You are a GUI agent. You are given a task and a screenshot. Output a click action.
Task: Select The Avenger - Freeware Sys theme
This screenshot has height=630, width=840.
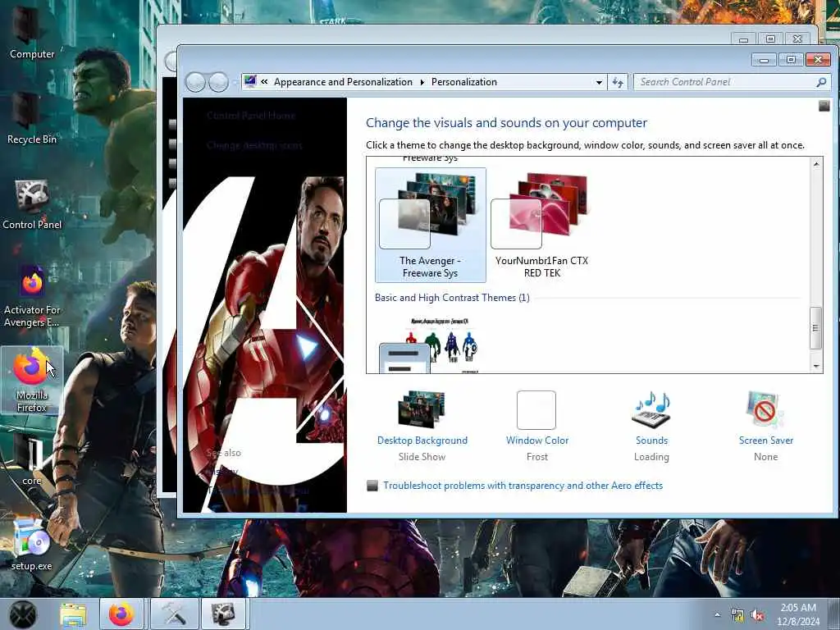point(430,225)
